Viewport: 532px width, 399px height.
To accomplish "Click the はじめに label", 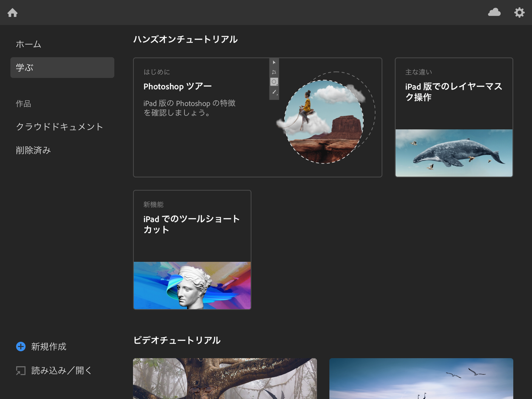I will (157, 72).
